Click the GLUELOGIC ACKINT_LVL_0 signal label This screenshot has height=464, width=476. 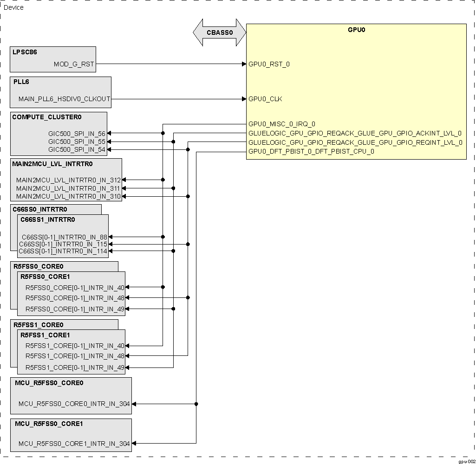(x=355, y=133)
